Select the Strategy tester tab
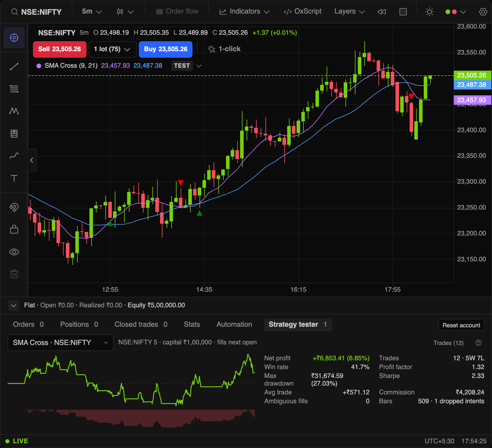The height and width of the screenshot is (448, 492). [298, 325]
